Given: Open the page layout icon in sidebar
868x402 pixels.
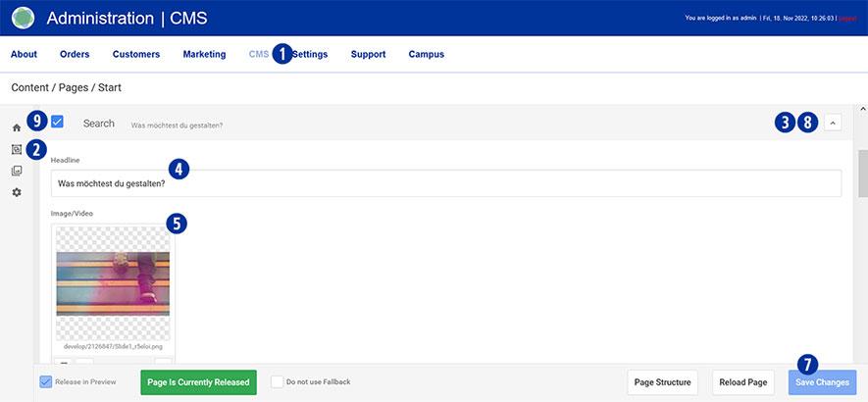Looking at the screenshot, I should click(17, 149).
